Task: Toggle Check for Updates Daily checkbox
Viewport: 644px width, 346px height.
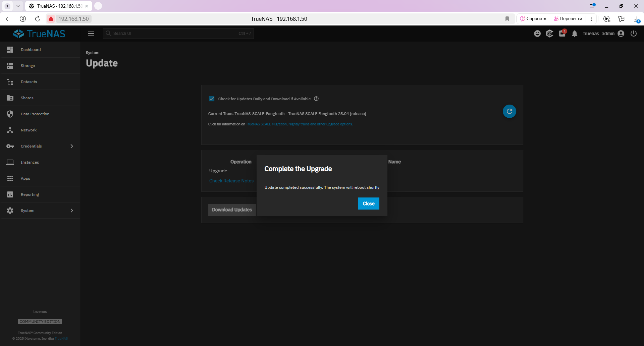Action: pos(212,99)
